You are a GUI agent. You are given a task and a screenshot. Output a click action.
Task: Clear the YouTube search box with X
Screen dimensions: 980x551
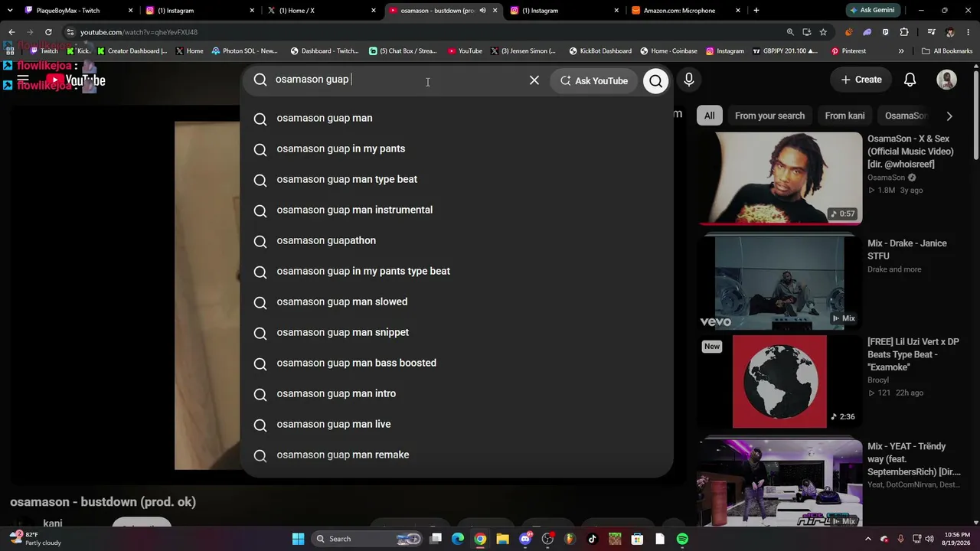coord(534,80)
